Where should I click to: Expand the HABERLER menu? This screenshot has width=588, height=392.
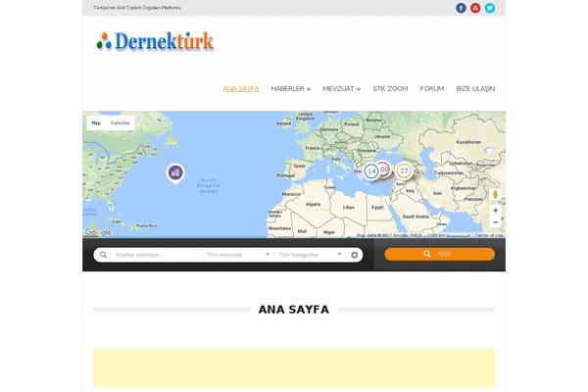[x=291, y=89]
